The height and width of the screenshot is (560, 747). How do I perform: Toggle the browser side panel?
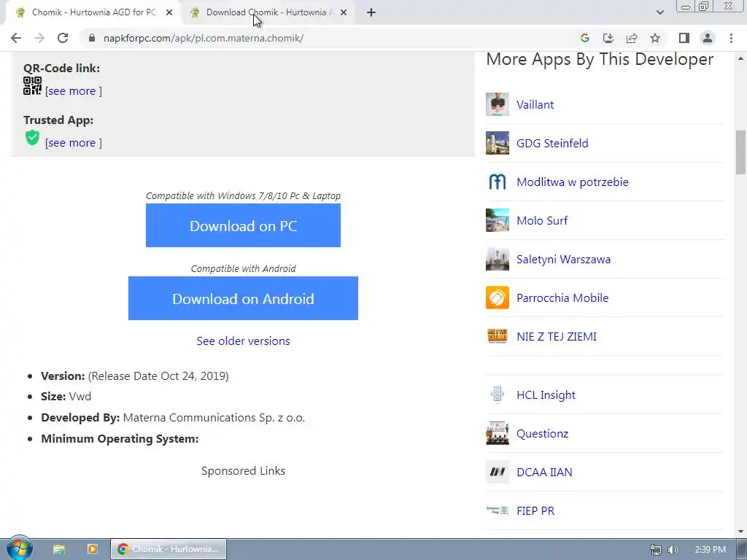click(x=684, y=38)
